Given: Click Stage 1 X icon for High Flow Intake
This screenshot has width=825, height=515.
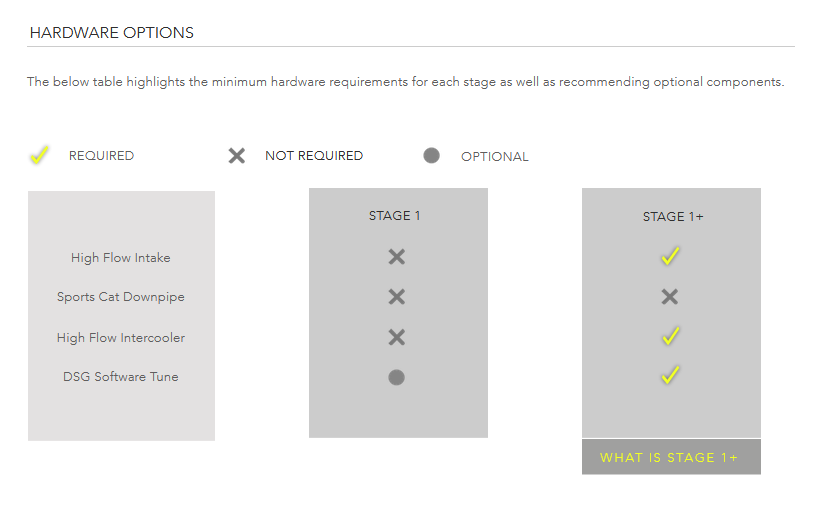Looking at the screenshot, I should [397, 257].
